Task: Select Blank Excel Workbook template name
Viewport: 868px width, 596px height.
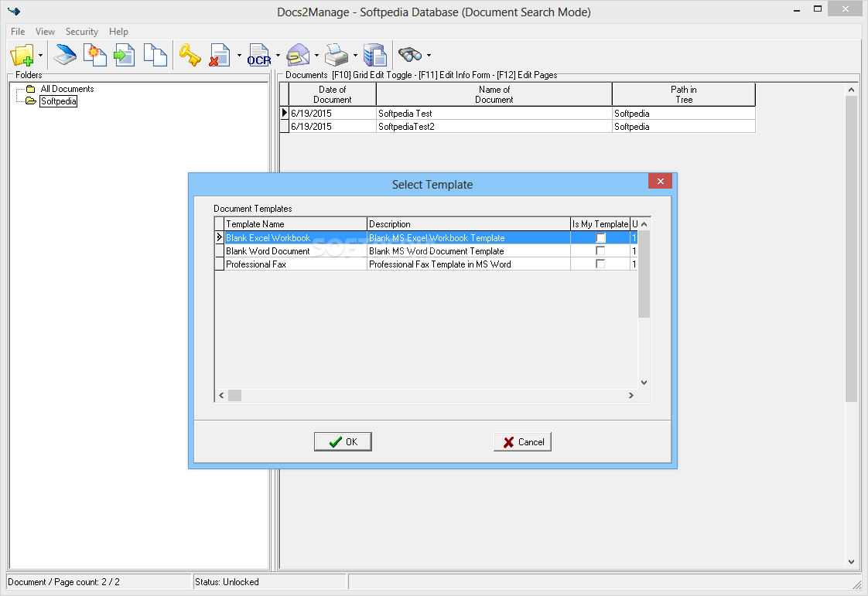Action: (x=296, y=238)
